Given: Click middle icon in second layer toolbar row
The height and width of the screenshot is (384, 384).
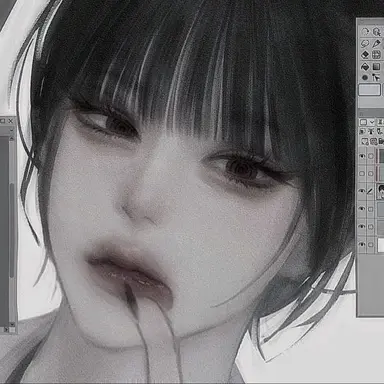Looking at the screenshot, I should (371, 132).
